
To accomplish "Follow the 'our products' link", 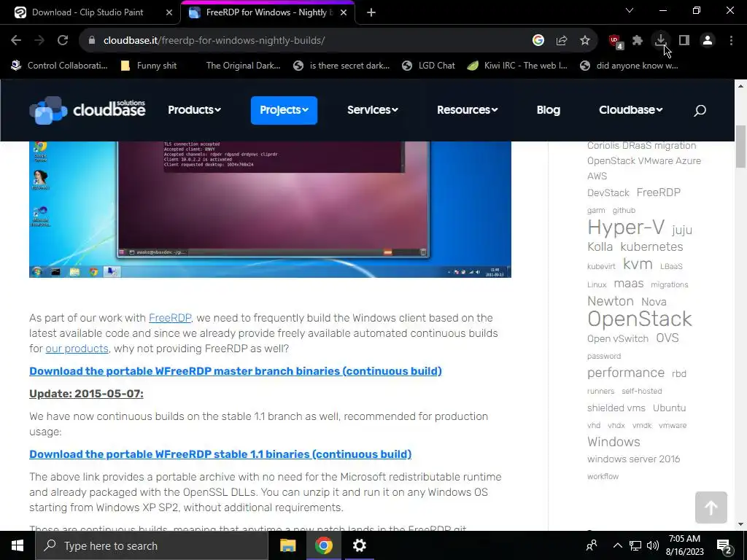I will coord(77,349).
